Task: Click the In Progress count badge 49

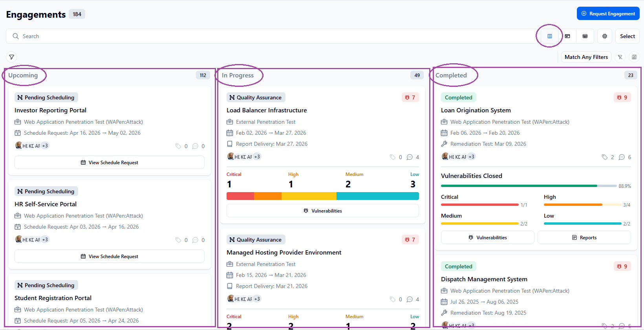Action: [417, 75]
